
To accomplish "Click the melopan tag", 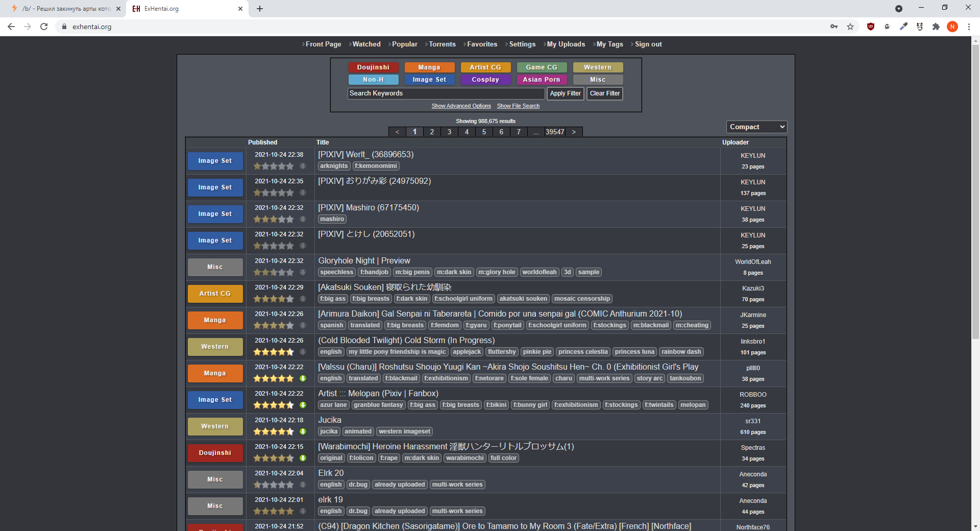I will 693,405.
